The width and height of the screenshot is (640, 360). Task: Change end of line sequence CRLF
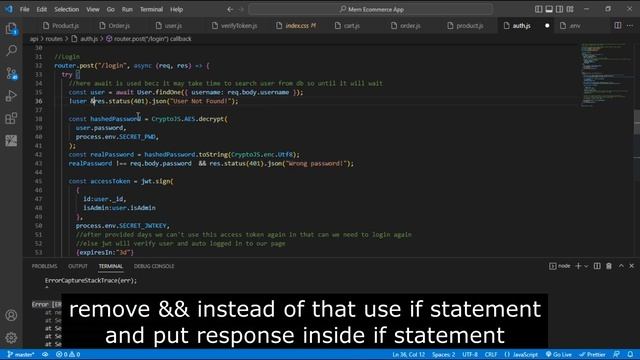[x=491, y=354]
